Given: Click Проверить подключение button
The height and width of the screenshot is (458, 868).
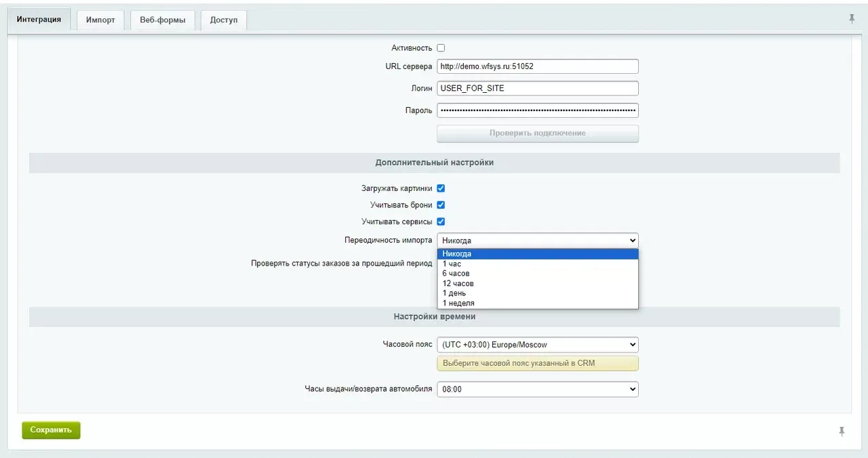Looking at the screenshot, I should click(x=538, y=133).
